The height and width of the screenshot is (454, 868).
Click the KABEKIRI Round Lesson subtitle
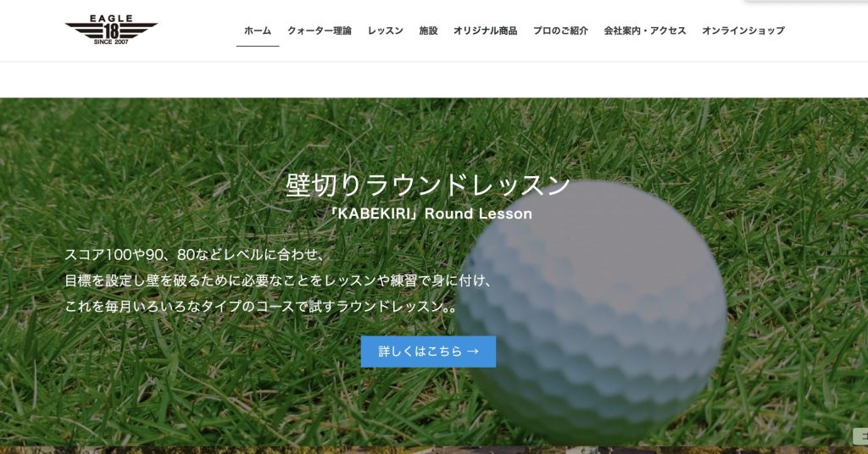coord(429,213)
